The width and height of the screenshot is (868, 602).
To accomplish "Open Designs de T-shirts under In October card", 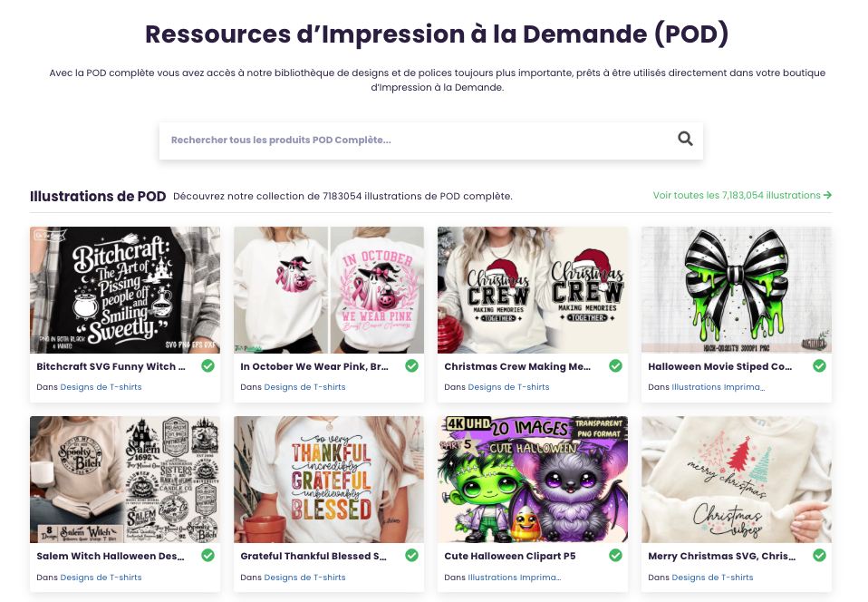I will (304, 387).
